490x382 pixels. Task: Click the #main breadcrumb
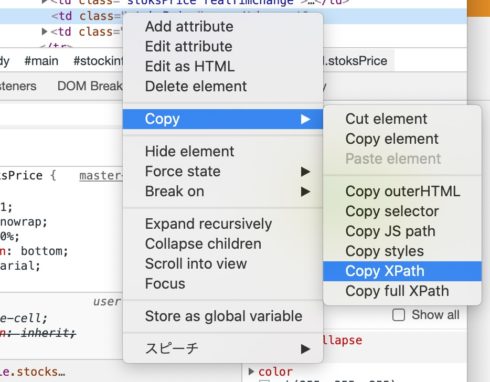pos(41,61)
